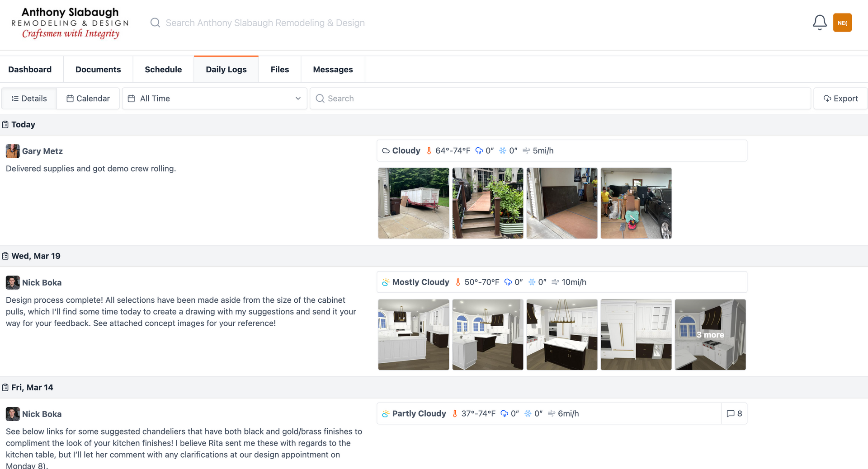Click Nick Boka's avatar on Mar 19 log
This screenshot has height=469, width=868.
pos(13,282)
